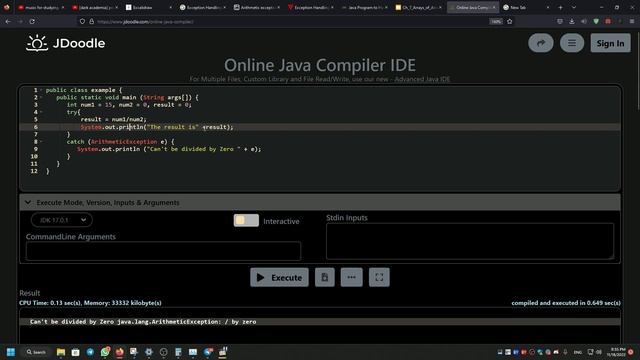
Task: Open the Pocket save icon in toolbar
Action: [560, 21]
